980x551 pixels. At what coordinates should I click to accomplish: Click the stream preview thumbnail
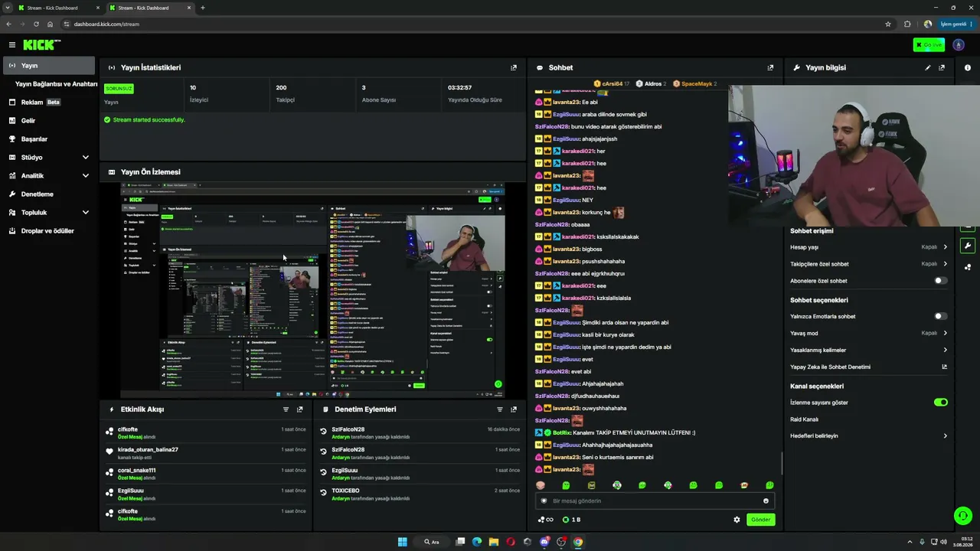tap(312, 290)
